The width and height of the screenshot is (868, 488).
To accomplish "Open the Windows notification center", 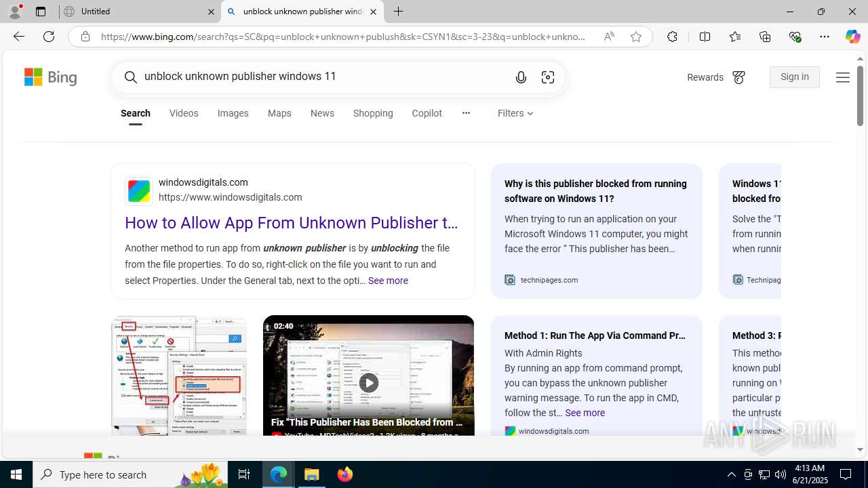I will pyautogui.click(x=846, y=474).
